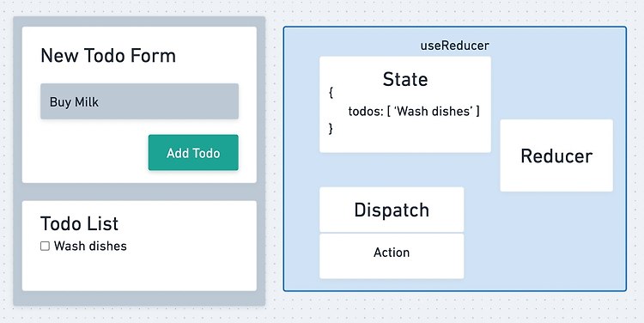644x323 pixels.
Task: Focus the Buy Milk input field
Action: coord(139,101)
